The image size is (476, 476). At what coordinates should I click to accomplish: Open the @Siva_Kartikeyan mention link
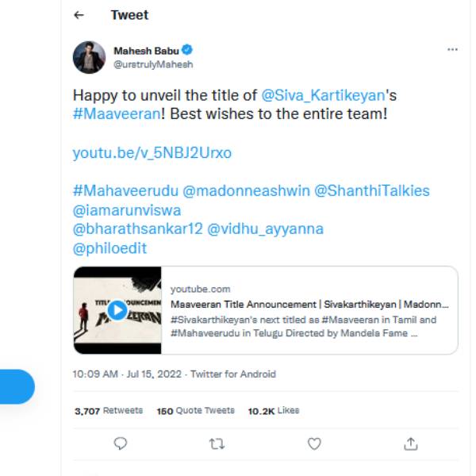323,94
